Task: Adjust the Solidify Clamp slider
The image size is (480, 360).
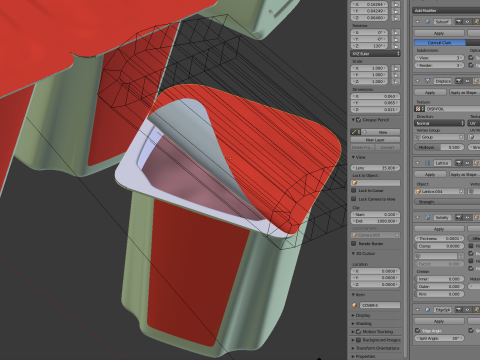Action: click(x=439, y=246)
